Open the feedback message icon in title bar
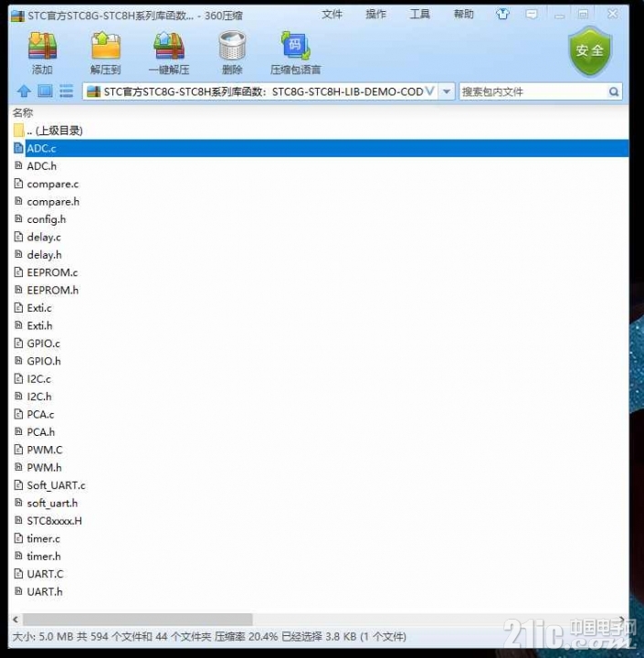The width and height of the screenshot is (644, 658). pos(531,15)
